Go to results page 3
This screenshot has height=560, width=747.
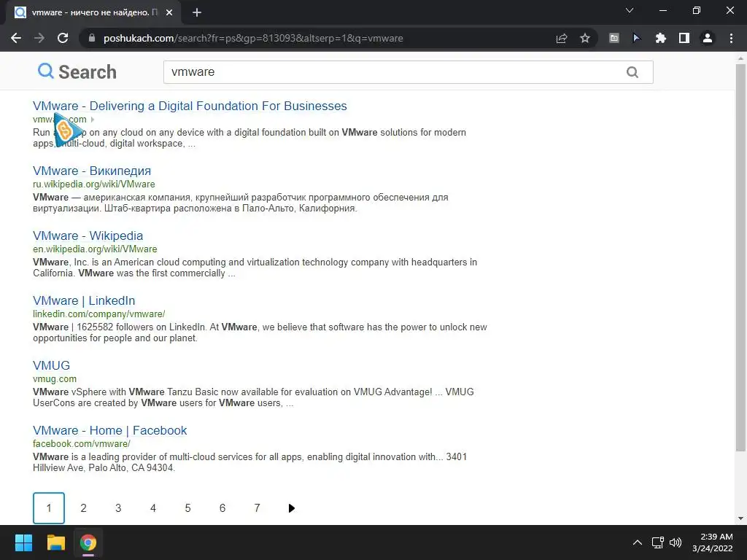click(118, 508)
